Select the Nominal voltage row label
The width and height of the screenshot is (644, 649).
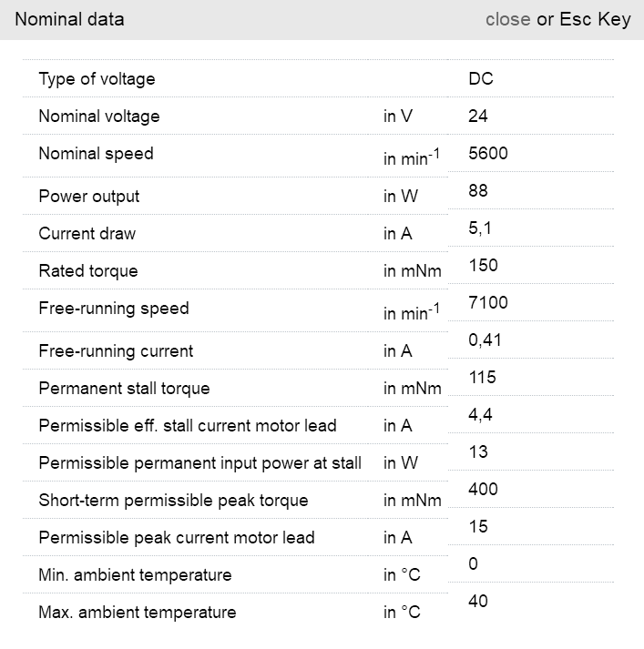[x=98, y=117]
